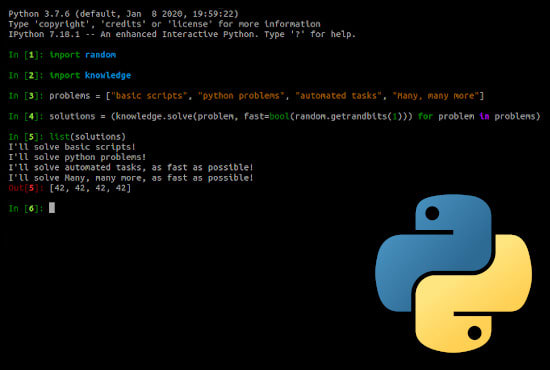The height and width of the screenshot is (370, 550).
Task: Click the string "automated tasks" in the list
Action: (338, 96)
